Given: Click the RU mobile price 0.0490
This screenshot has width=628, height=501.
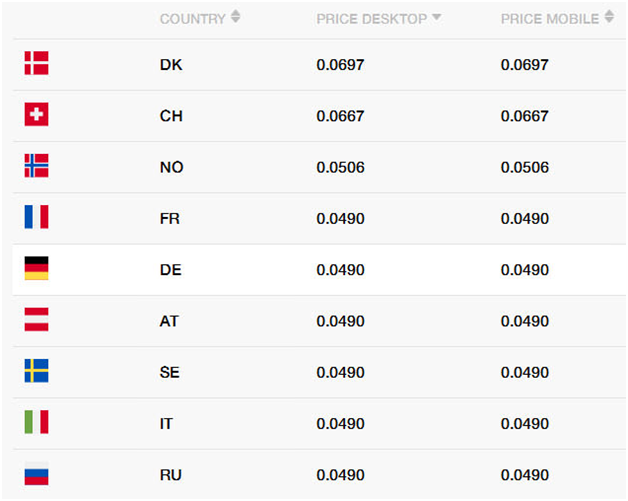Looking at the screenshot, I should click(x=525, y=475).
